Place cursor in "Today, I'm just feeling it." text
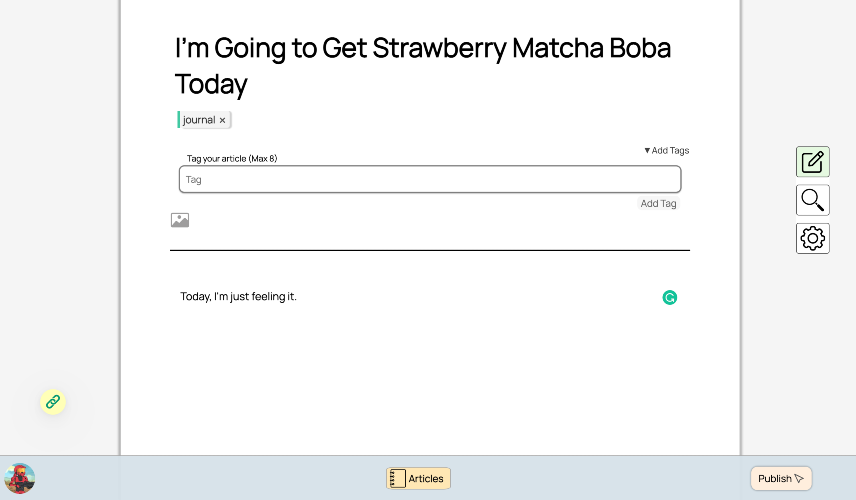Screen dimensions: 856x500 click(x=239, y=297)
